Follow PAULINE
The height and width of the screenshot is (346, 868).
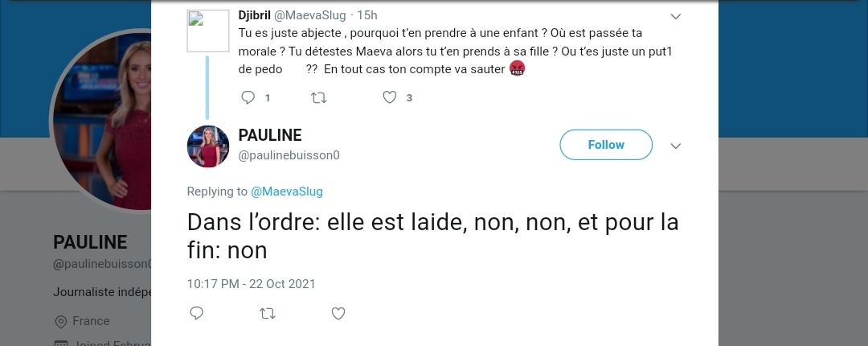point(605,145)
